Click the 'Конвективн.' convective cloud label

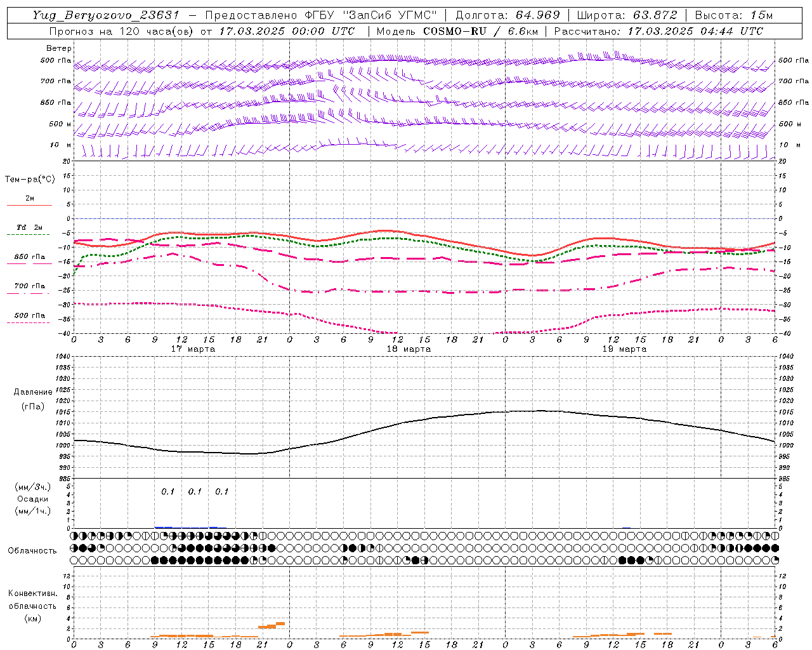pyautogui.click(x=32, y=594)
